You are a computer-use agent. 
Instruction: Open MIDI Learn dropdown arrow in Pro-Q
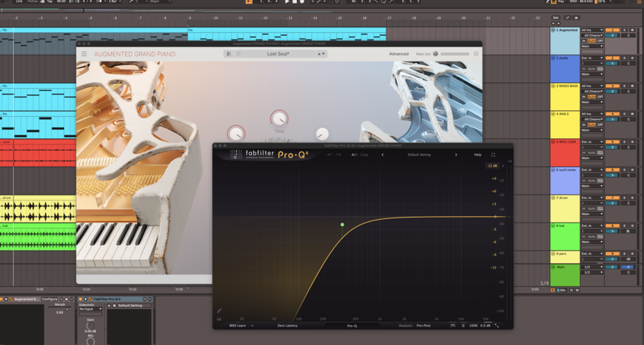252,326
